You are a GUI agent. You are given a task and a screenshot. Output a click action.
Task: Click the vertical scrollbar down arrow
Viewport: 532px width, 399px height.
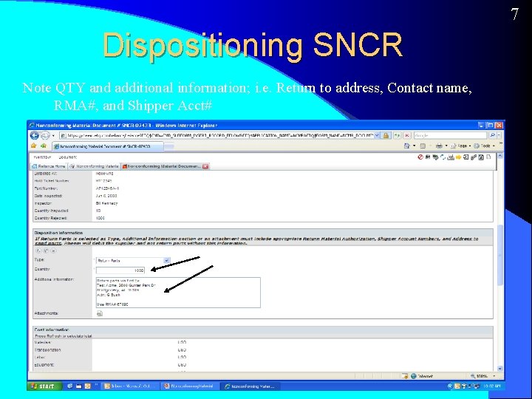click(x=499, y=368)
